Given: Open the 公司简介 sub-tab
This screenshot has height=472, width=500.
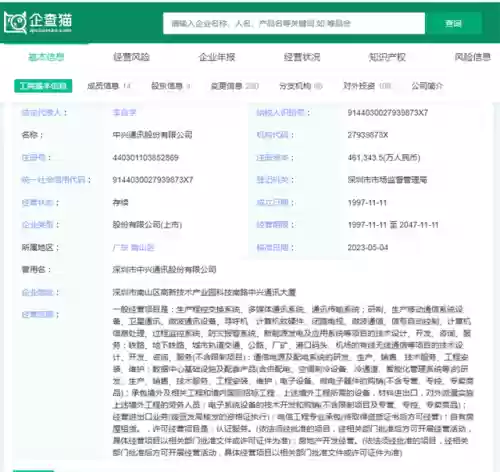Looking at the screenshot, I should [x=427, y=86].
